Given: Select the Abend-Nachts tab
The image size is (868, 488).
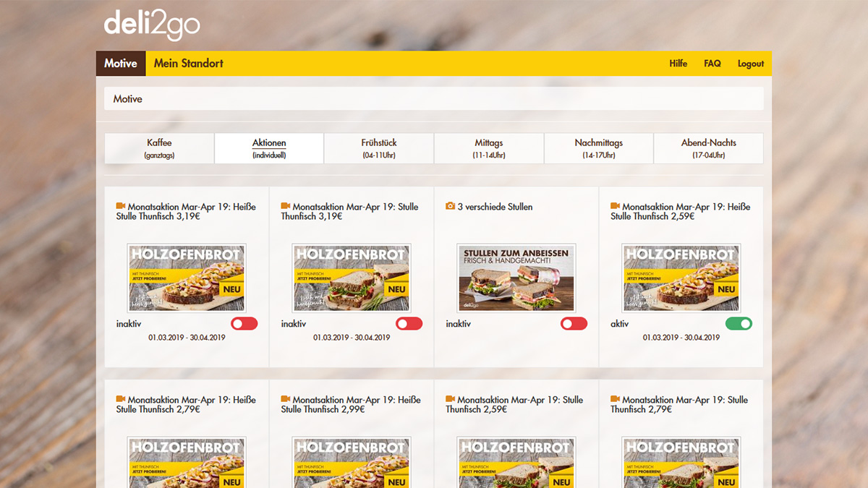Looking at the screenshot, I should point(708,147).
